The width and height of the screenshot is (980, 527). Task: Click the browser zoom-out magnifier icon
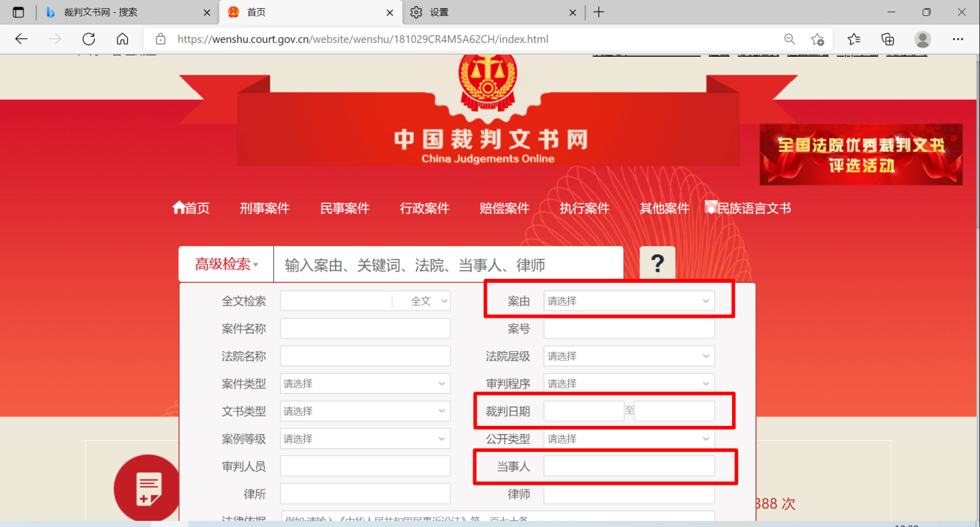click(789, 39)
